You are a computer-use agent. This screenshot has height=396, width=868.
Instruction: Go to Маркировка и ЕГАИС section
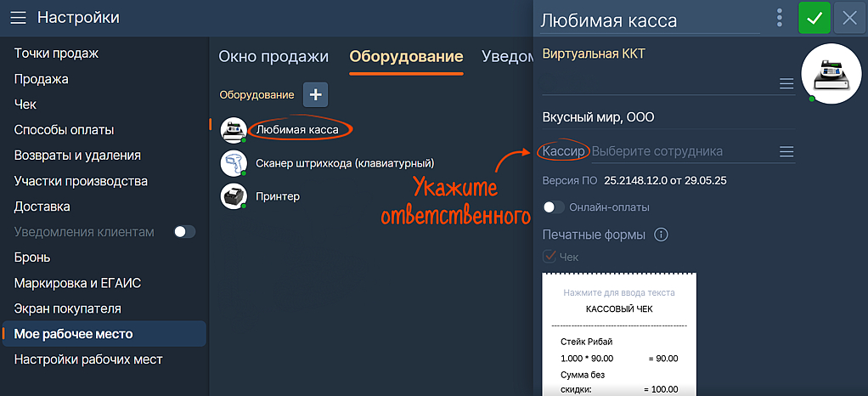click(77, 283)
